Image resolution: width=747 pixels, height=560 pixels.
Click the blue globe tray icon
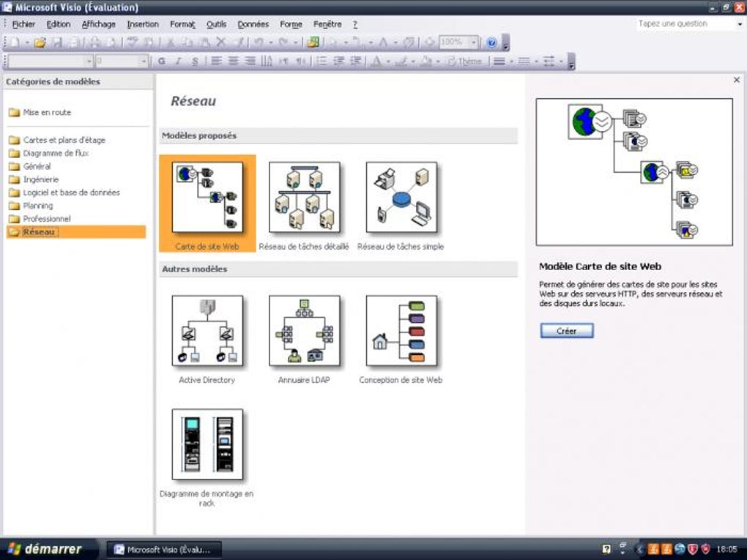[680, 549]
